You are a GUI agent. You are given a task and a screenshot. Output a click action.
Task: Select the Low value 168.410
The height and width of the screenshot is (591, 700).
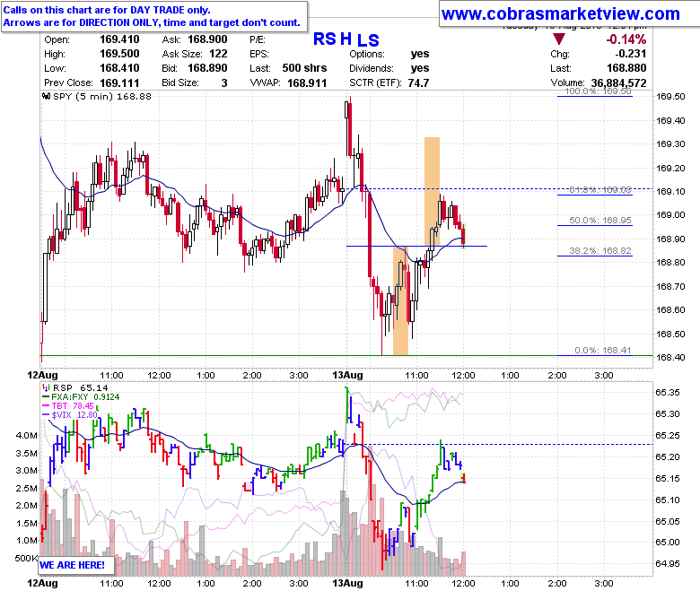tap(119, 68)
